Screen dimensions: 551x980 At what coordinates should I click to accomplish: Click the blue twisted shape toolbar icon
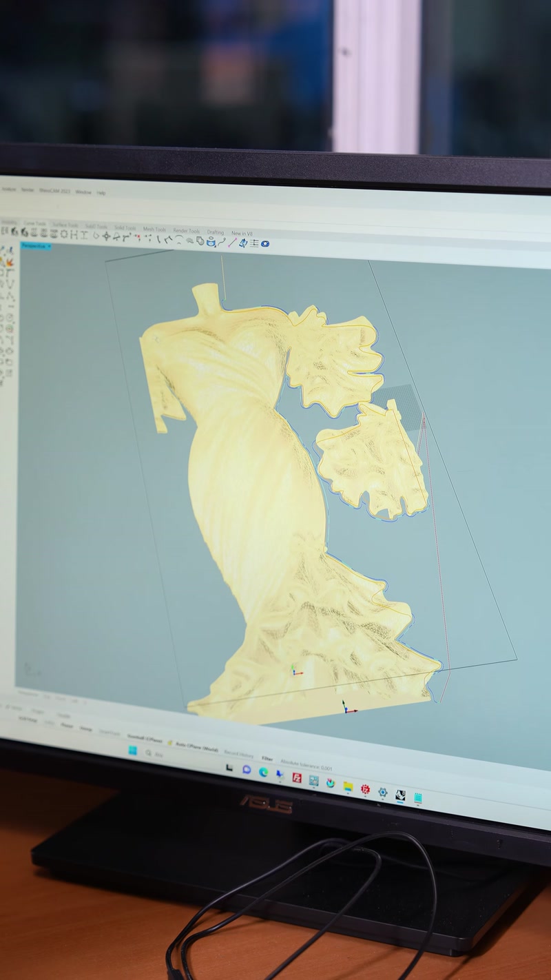tap(244, 243)
